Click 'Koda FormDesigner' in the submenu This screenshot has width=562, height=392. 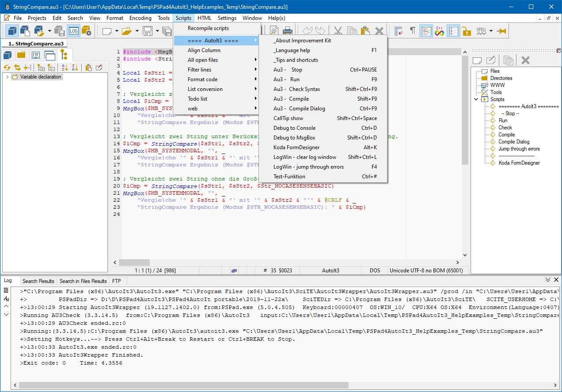coord(296,147)
